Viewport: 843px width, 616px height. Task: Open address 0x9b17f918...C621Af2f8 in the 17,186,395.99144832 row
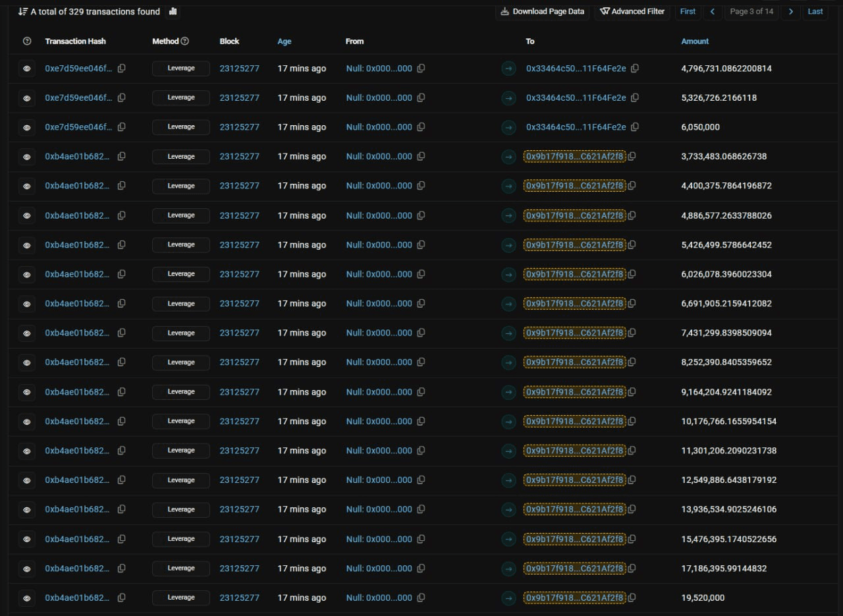pyautogui.click(x=575, y=568)
